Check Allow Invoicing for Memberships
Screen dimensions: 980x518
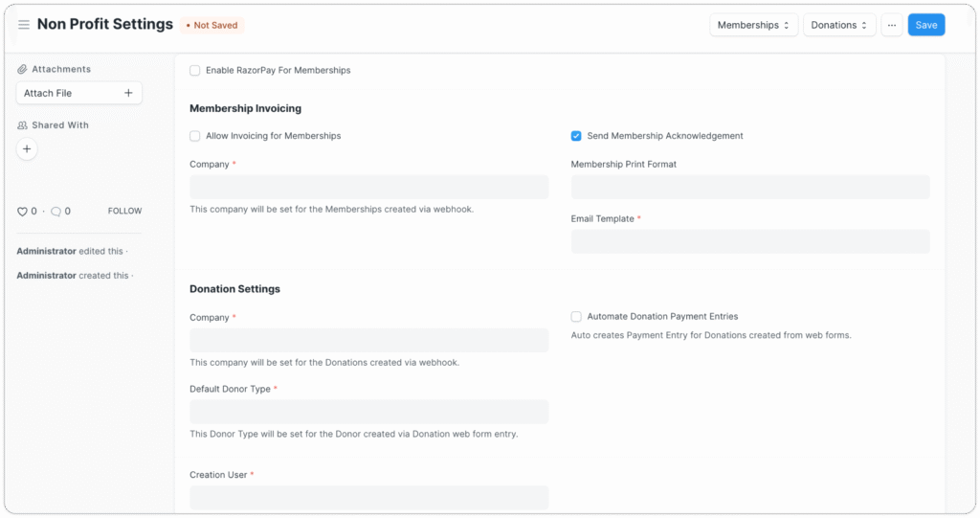[195, 136]
